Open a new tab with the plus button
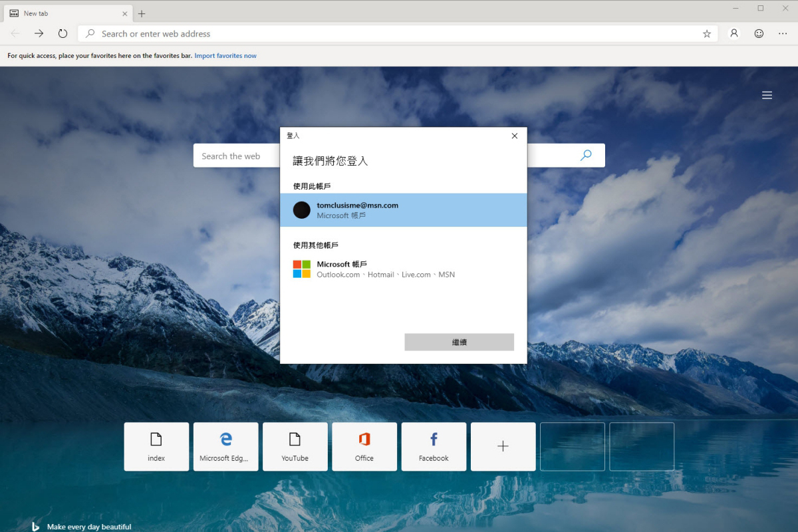 point(142,13)
